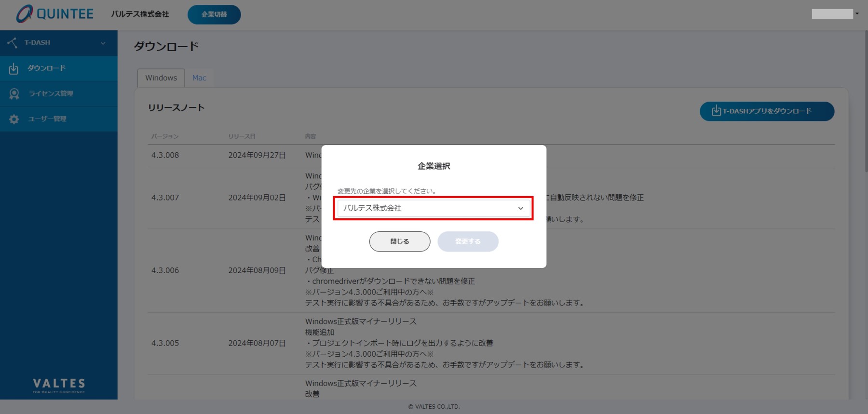The width and height of the screenshot is (868, 414).
Task: Open ユーザー管理 in the sidebar
Action: point(47,119)
